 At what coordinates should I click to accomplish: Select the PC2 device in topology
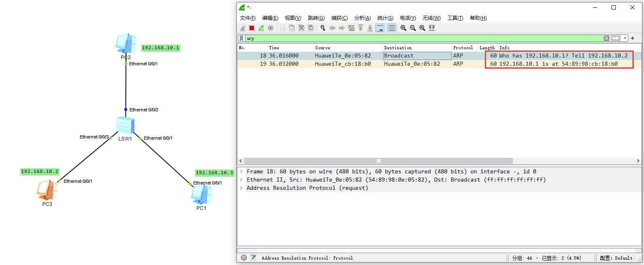click(x=126, y=44)
